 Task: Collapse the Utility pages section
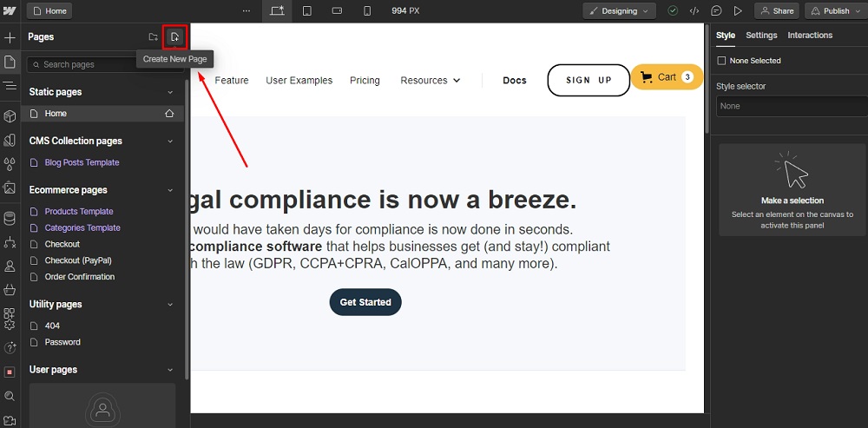pos(170,305)
